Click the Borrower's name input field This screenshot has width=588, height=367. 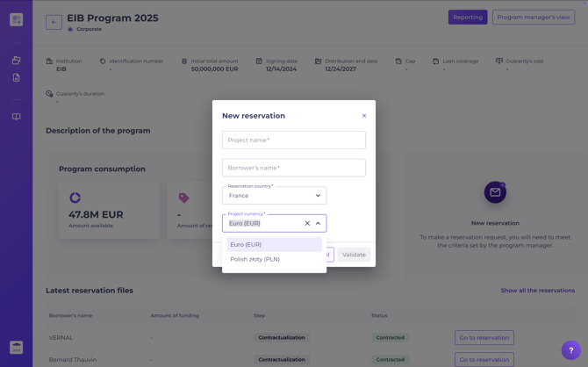click(294, 168)
